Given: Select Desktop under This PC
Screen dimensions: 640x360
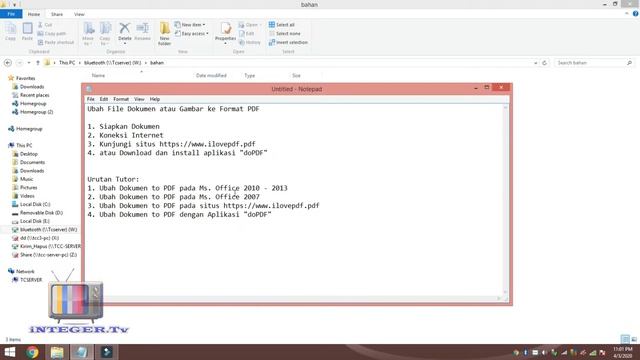Looking at the screenshot, I should point(29,154).
